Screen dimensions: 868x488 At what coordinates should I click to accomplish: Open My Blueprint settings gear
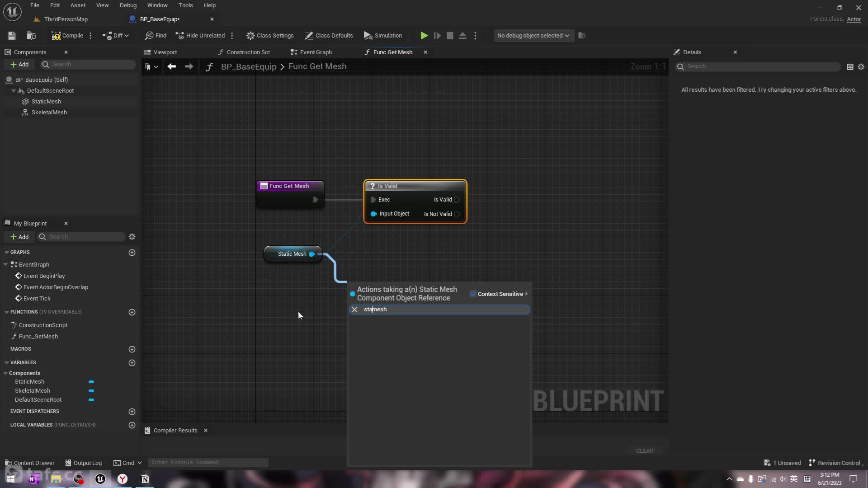coord(132,237)
